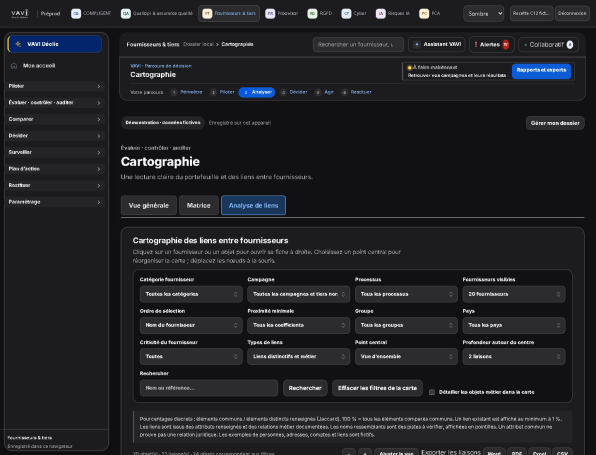Click the Rapports et exports button

[x=541, y=71]
